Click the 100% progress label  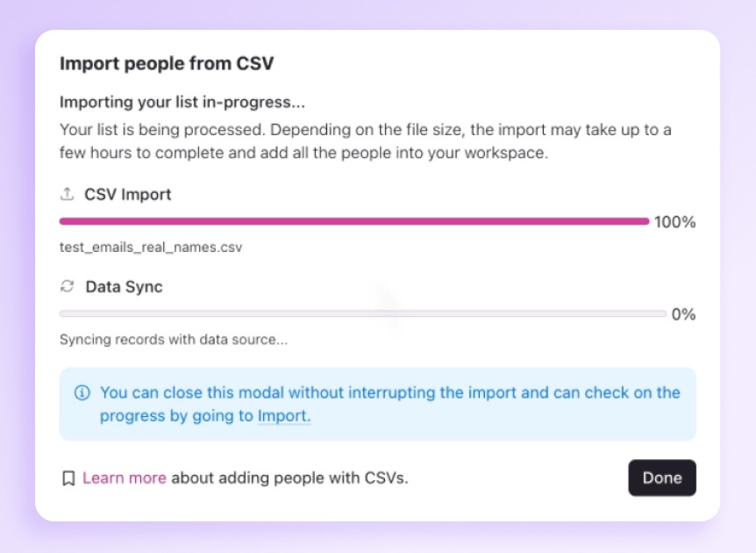674,222
